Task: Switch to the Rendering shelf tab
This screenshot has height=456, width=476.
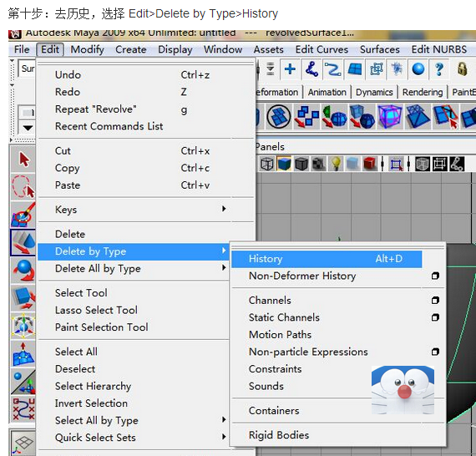Action: [423, 92]
